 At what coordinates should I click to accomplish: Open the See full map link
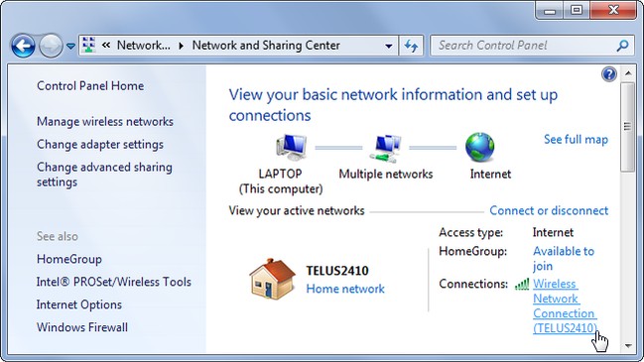pyautogui.click(x=576, y=139)
